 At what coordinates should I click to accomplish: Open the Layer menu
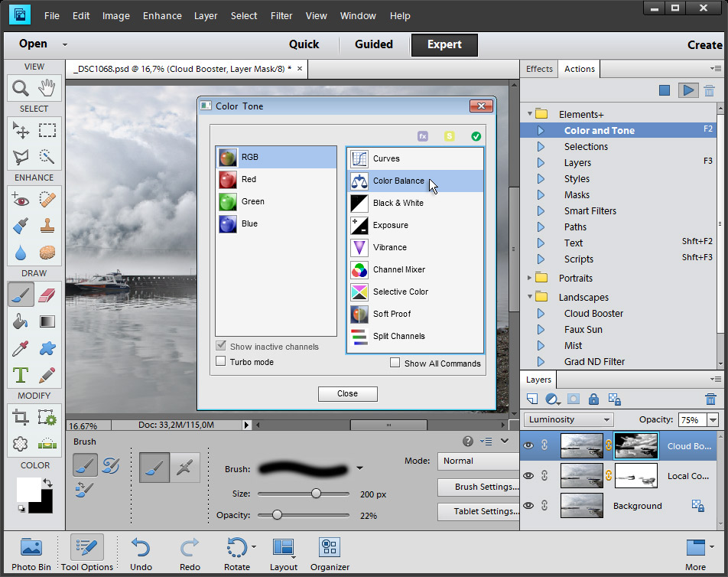[x=206, y=16]
